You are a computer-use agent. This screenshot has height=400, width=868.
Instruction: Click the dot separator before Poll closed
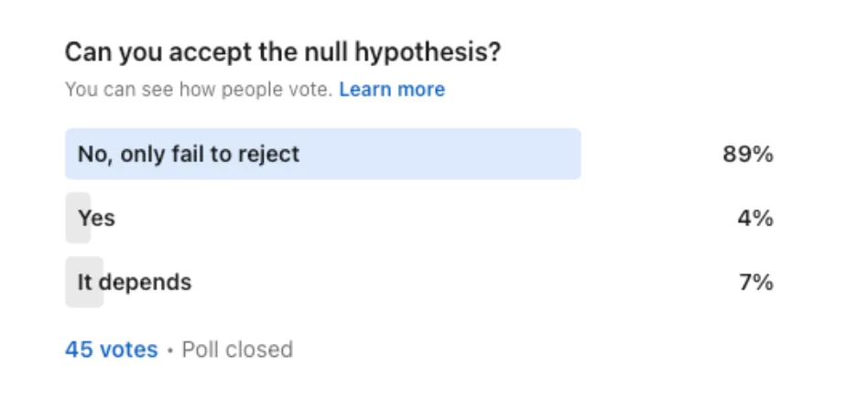pyautogui.click(x=170, y=351)
